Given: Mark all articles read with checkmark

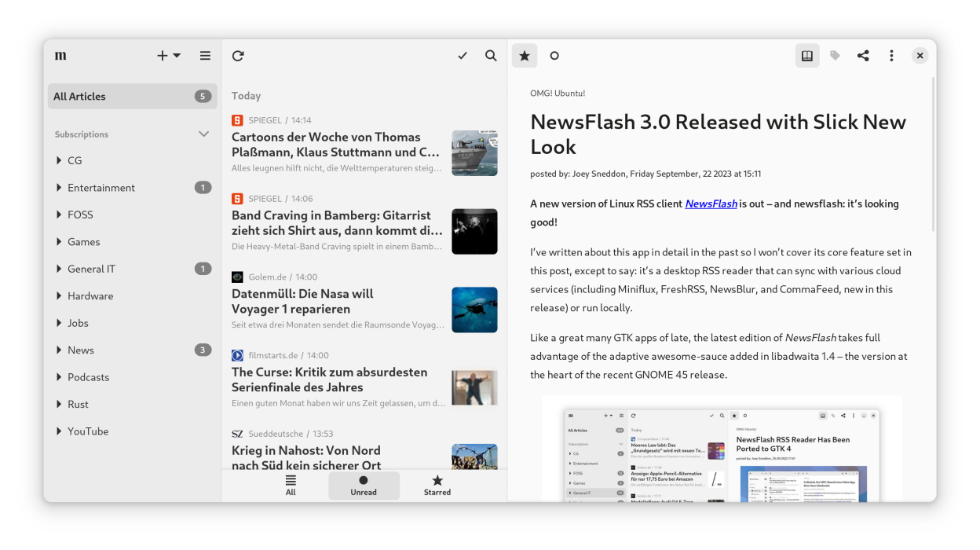Looking at the screenshot, I should pos(463,56).
